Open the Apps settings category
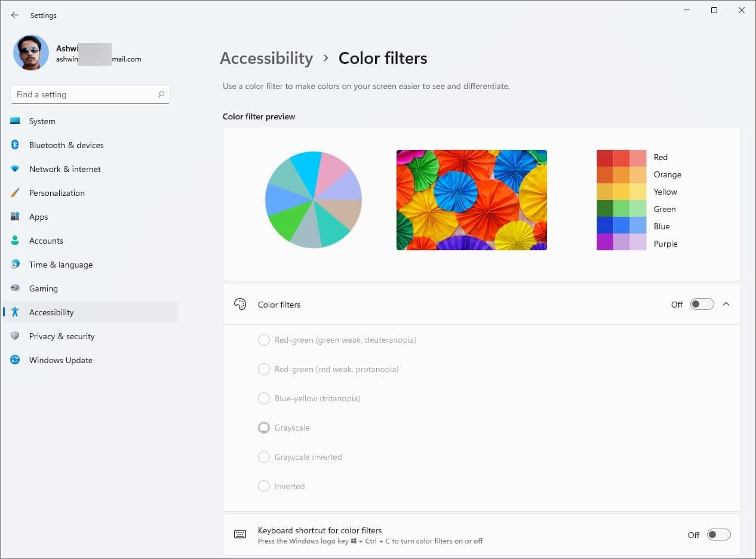 (x=38, y=217)
